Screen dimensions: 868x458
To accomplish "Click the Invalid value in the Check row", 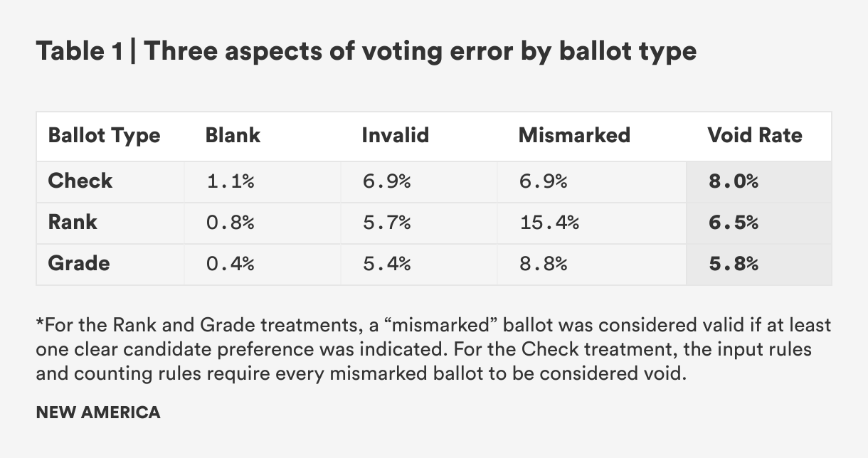I will pos(386,181).
